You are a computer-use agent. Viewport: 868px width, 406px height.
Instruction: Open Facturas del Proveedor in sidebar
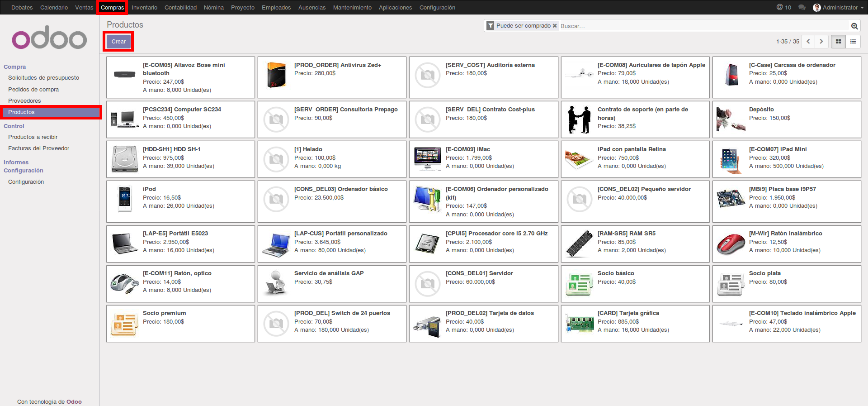click(x=38, y=148)
